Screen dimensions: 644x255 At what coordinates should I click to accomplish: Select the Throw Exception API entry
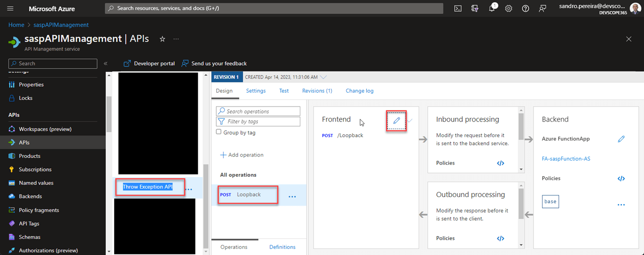click(x=148, y=187)
